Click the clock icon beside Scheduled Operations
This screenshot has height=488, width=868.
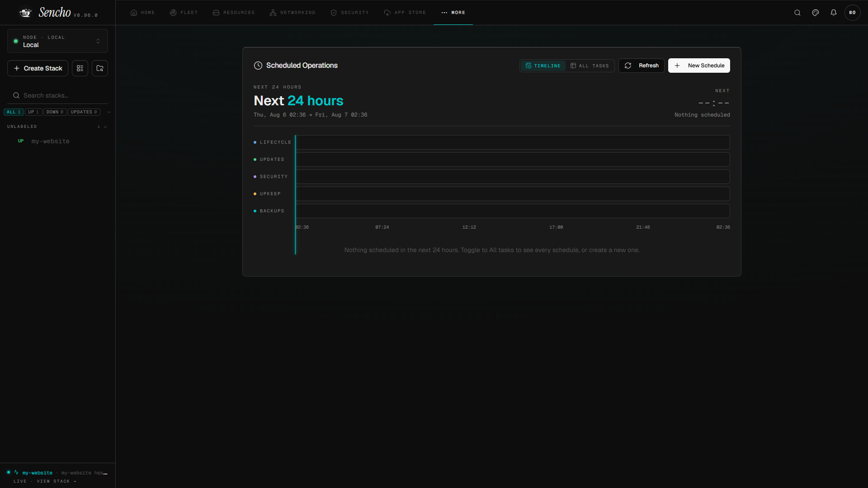pos(258,66)
